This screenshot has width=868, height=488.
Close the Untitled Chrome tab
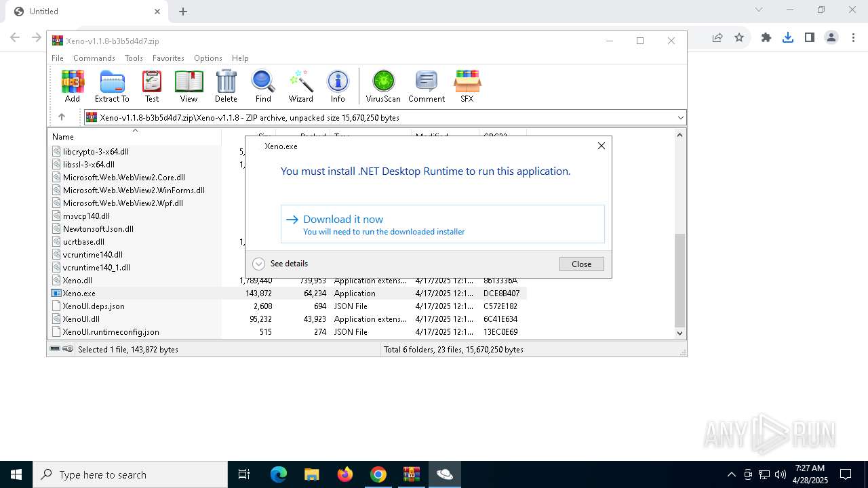(157, 12)
